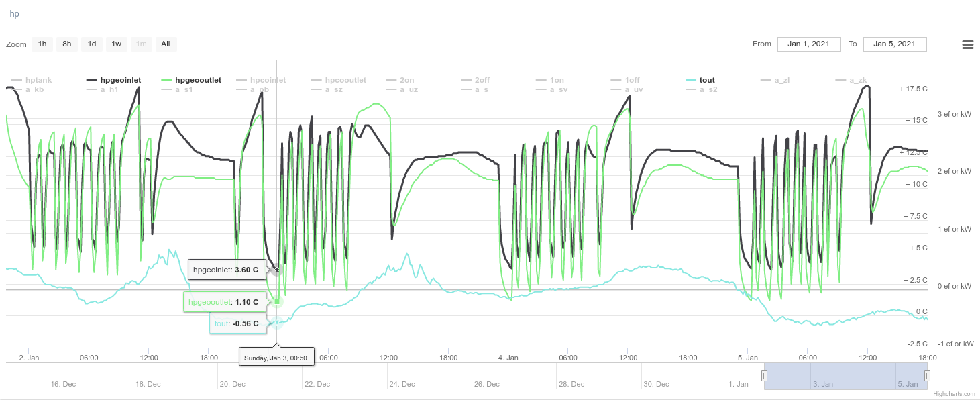Click the From date field
The image size is (980, 400).
(809, 44)
